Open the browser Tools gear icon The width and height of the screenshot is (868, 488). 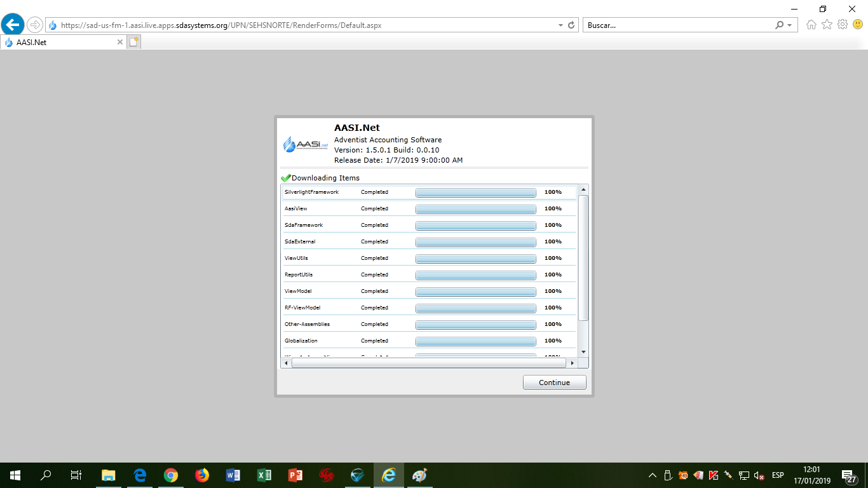point(843,25)
